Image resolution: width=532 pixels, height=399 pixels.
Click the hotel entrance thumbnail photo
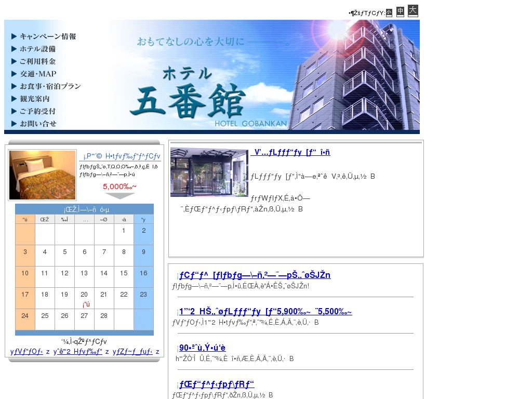tap(209, 172)
